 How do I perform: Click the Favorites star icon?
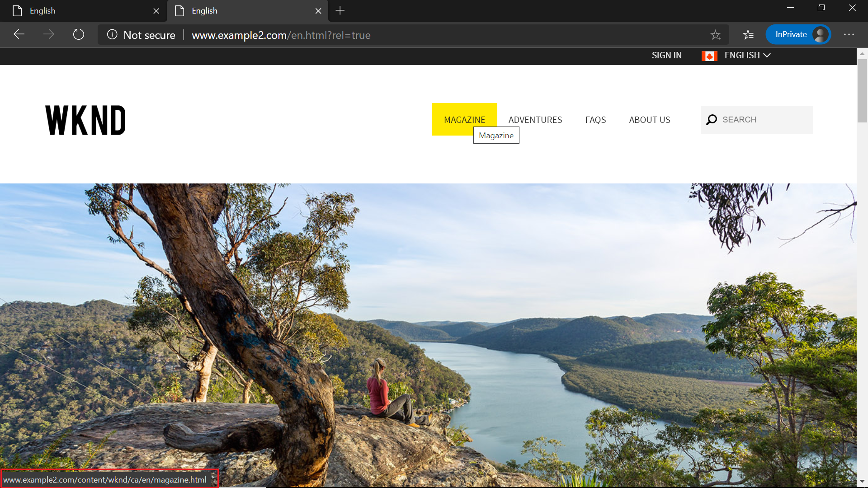coord(715,34)
